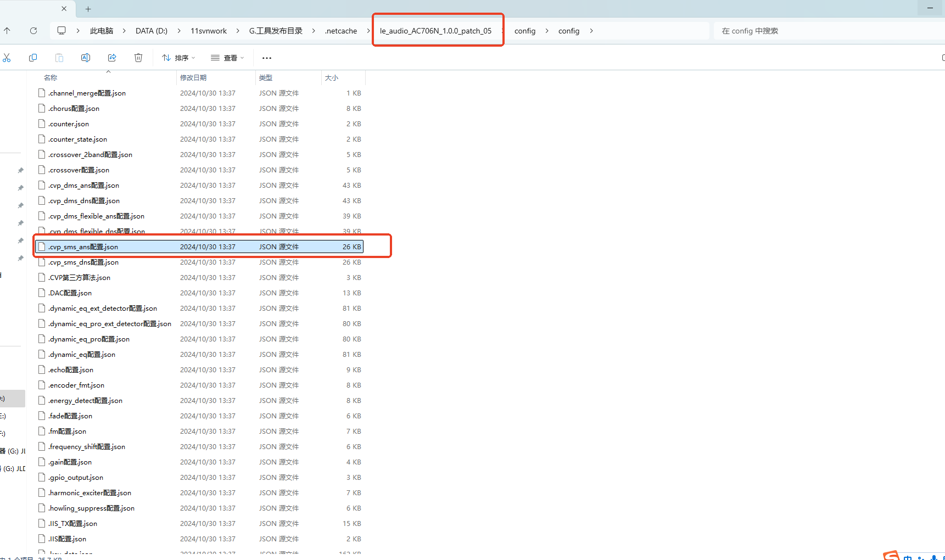The width and height of the screenshot is (945, 560).
Task: Click the Up directory arrow
Action: (7, 31)
